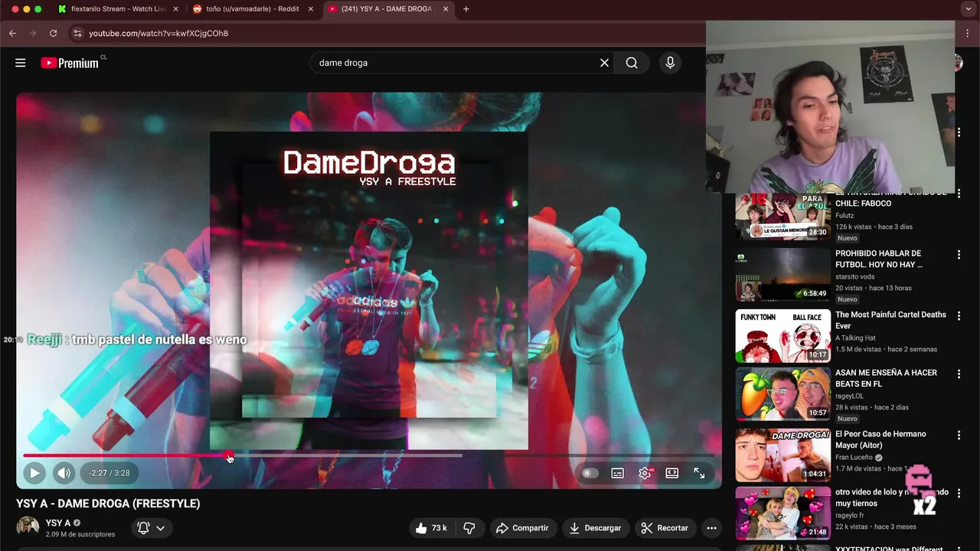The width and height of the screenshot is (980, 551).
Task: Open options menu for PROHIBIDO HABLAR video
Action: [959, 255]
